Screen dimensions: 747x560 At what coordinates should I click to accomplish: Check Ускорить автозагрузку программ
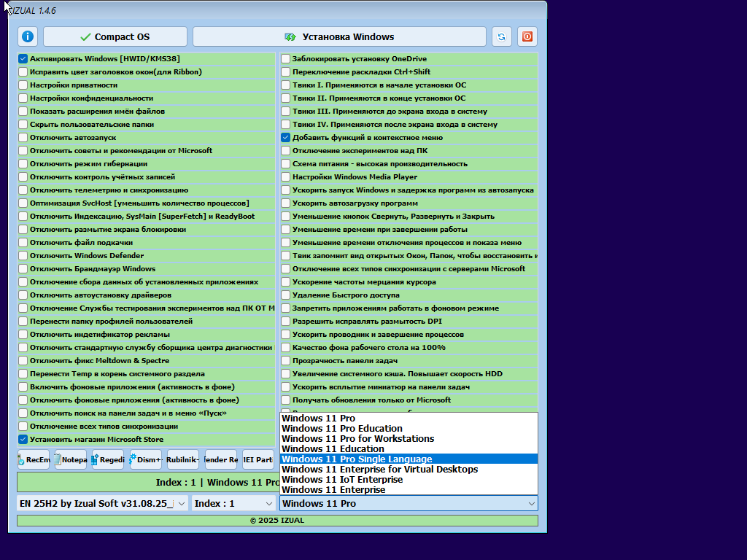[285, 203]
